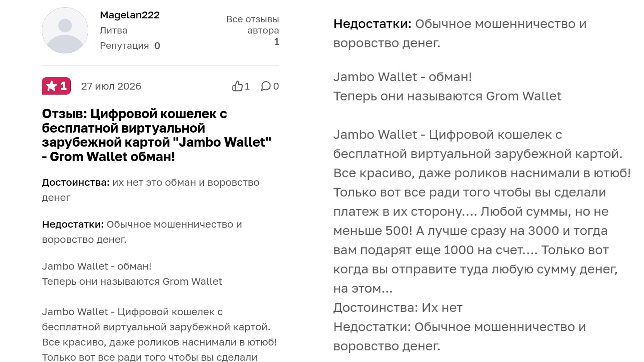The height and width of the screenshot is (362, 644).
Task: Click the comment count next to bubble
Action: point(276,86)
